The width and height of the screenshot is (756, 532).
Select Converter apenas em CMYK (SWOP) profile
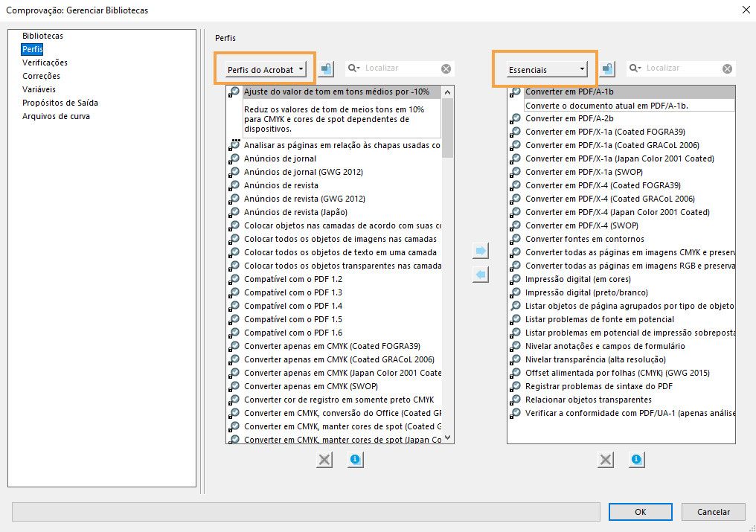tap(311, 386)
